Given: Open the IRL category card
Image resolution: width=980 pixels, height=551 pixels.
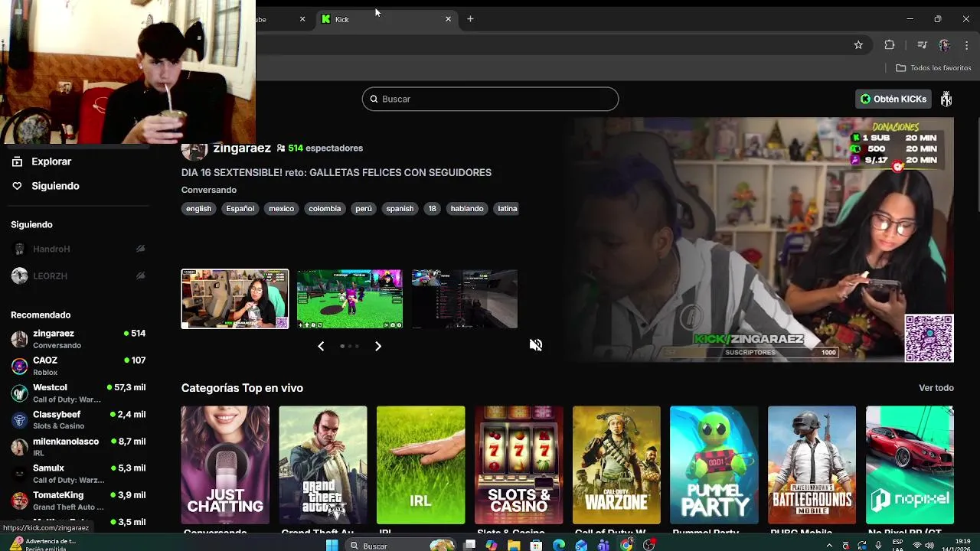Looking at the screenshot, I should point(420,465).
